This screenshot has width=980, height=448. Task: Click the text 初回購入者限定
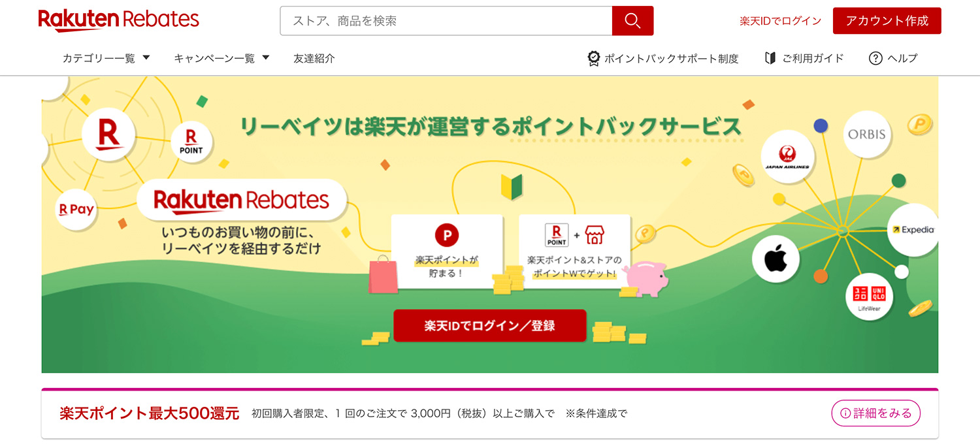pos(287,413)
